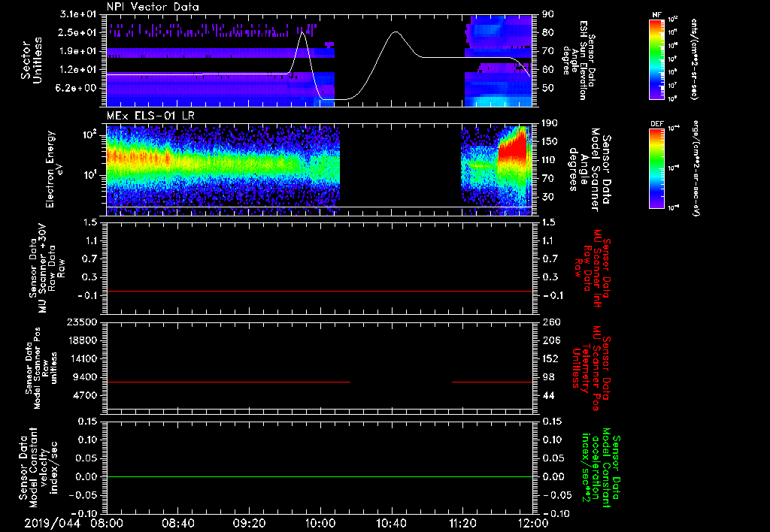The height and width of the screenshot is (532, 770).
Task: Click the NF color scale bar
Action: click(x=657, y=59)
